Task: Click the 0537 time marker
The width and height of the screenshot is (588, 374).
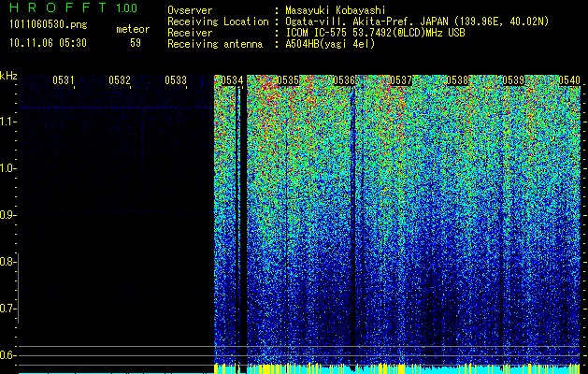Action: tap(401, 80)
